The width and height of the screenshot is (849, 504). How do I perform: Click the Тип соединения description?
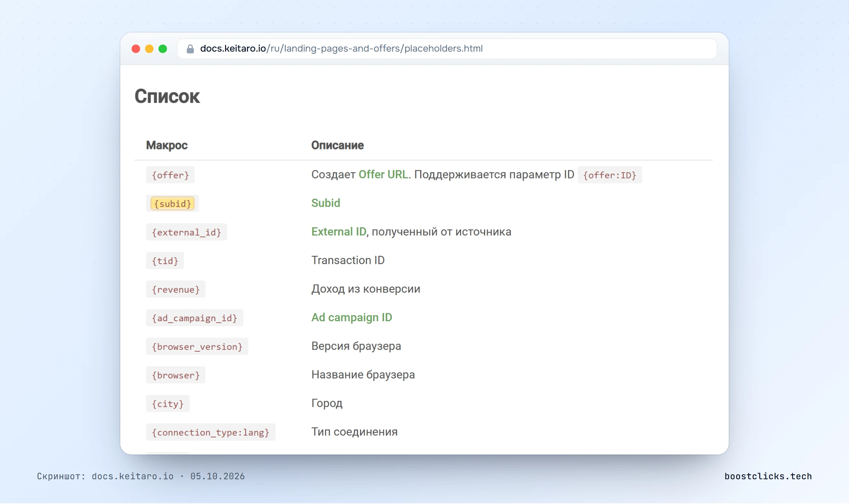tap(354, 432)
